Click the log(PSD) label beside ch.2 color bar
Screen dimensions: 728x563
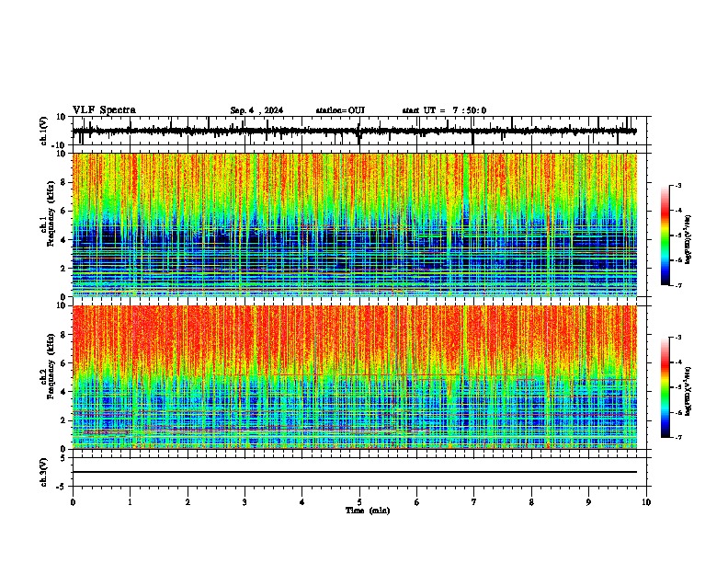click(x=689, y=391)
